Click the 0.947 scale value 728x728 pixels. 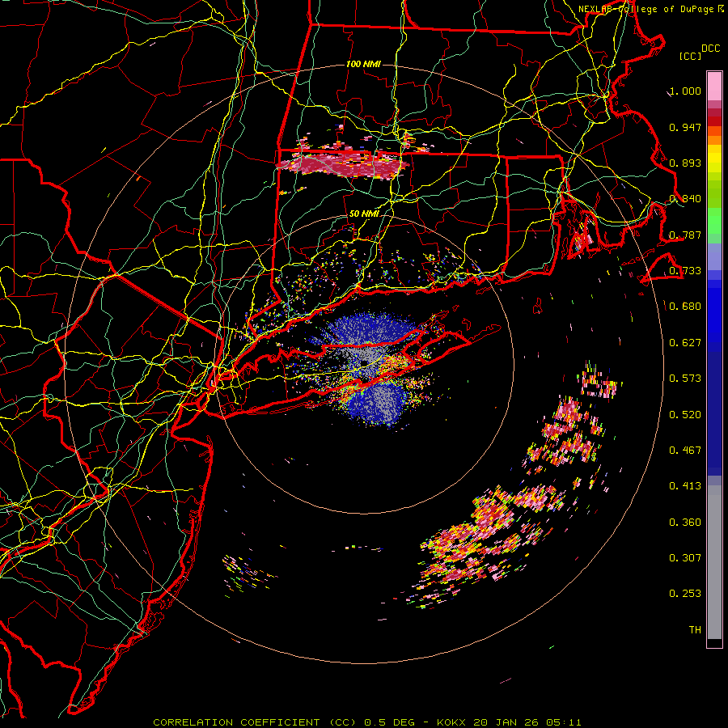[x=685, y=127]
